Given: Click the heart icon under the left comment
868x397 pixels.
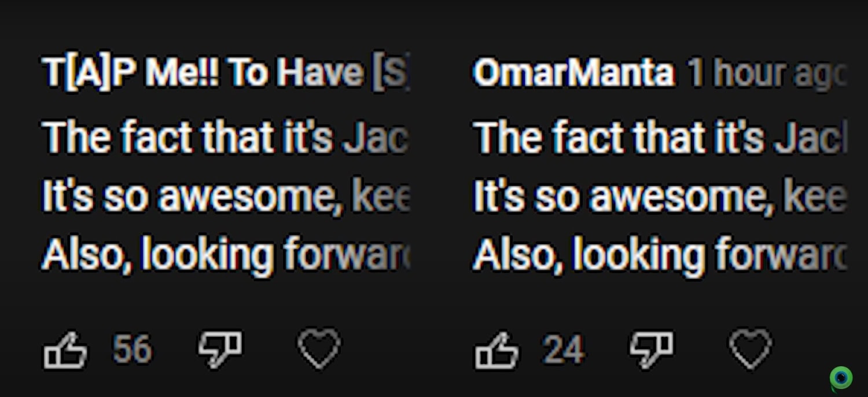Looking at the screenshot, I should (320, 347).
